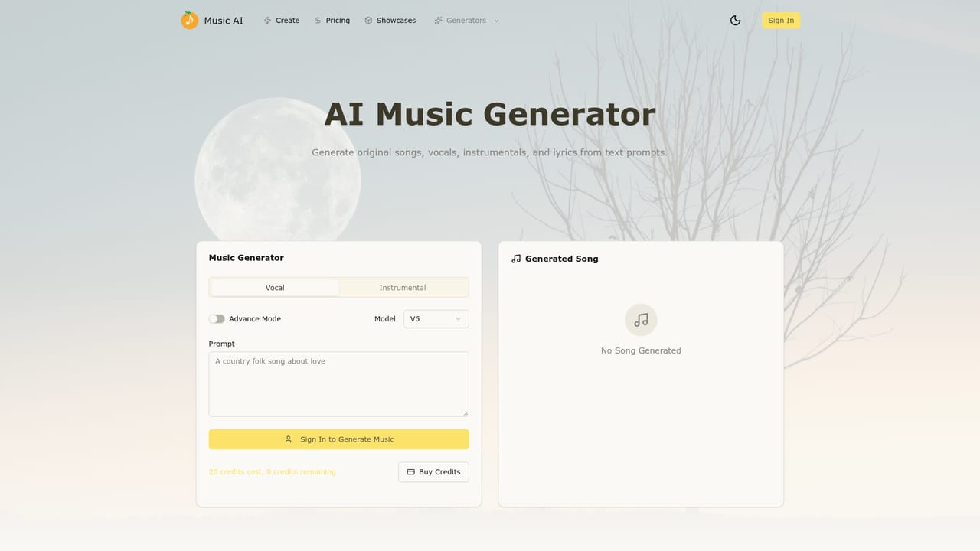Click the AI Music Generator heading
The height and width of the screenshot is (551, 980).
(x=490, y=114)
